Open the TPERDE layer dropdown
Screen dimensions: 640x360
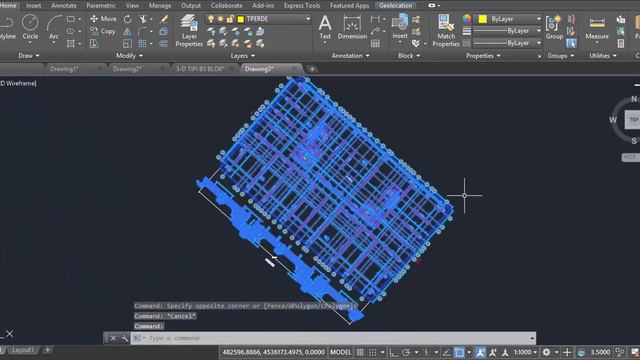(x=308, y=19)
